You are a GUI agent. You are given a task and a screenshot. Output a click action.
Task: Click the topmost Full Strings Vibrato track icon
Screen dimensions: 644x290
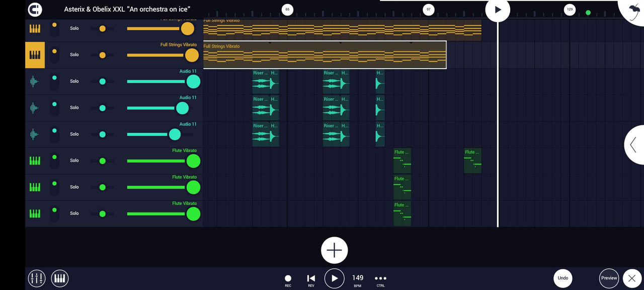(35, 29)
